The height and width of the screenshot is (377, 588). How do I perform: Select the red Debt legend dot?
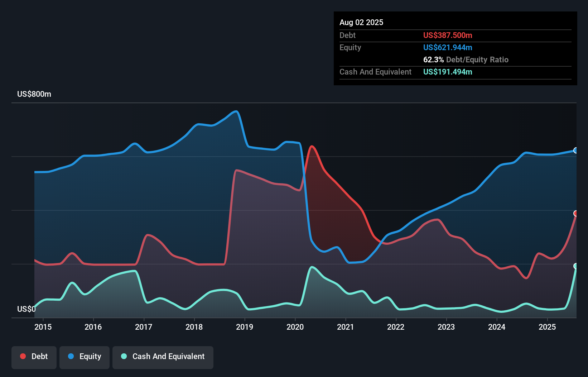(23, 356)
